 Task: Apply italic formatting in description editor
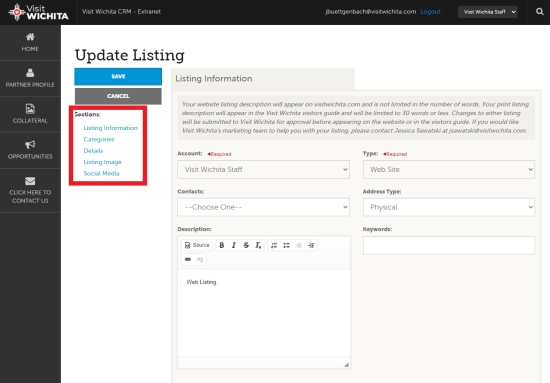pos(234,245)
